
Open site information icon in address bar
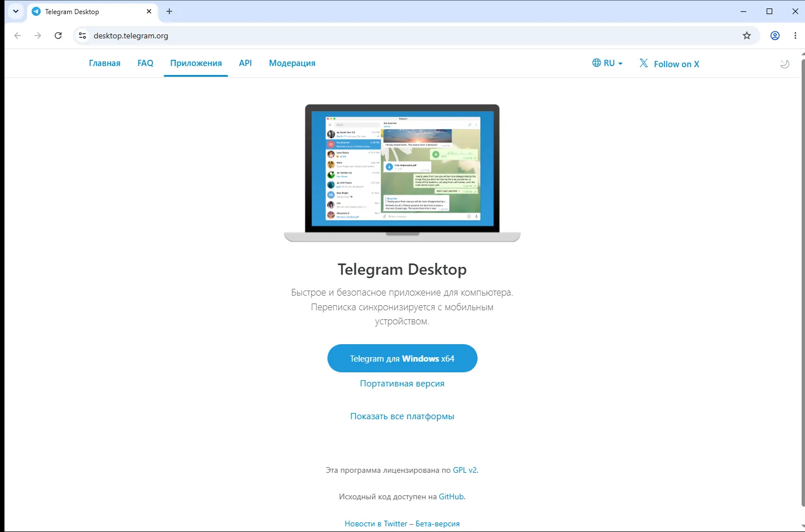click(x=82, y=36)
